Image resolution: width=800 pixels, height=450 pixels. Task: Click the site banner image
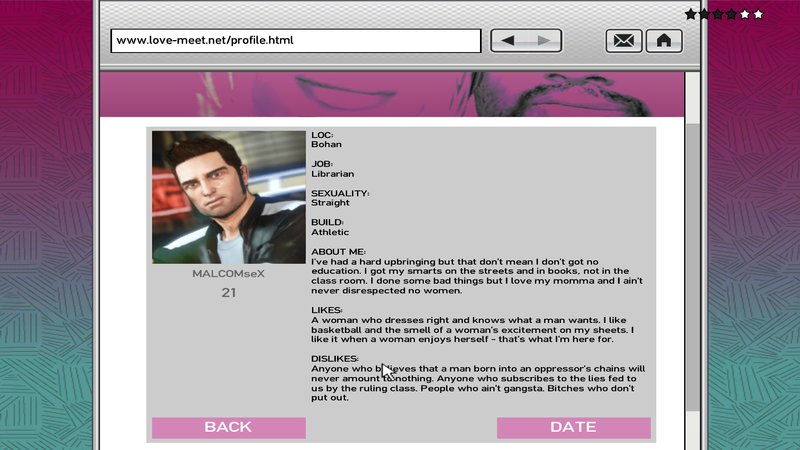point(392,94)
